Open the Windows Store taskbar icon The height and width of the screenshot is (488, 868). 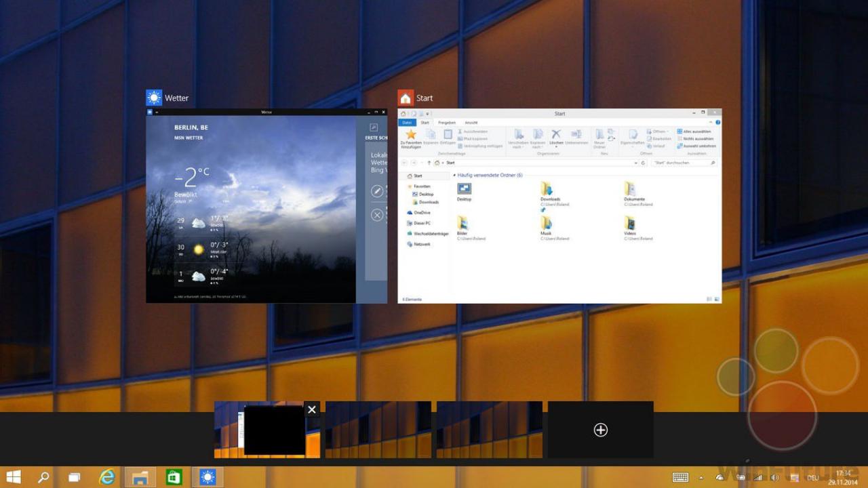pyautogui.click(x=174, y=477)
